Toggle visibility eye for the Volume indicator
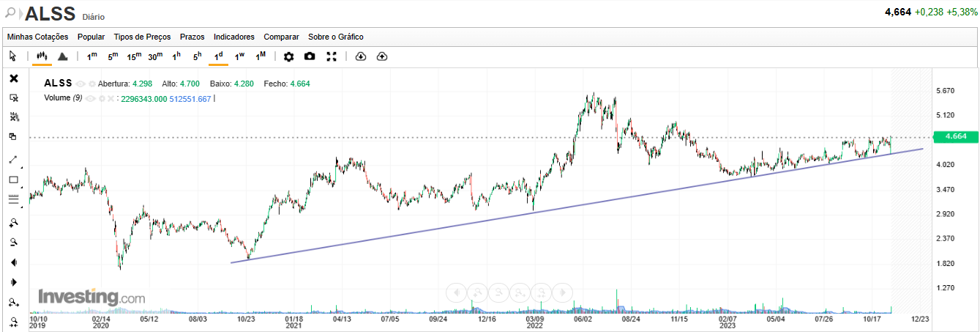980x332 pixels. tap(90, 98)
